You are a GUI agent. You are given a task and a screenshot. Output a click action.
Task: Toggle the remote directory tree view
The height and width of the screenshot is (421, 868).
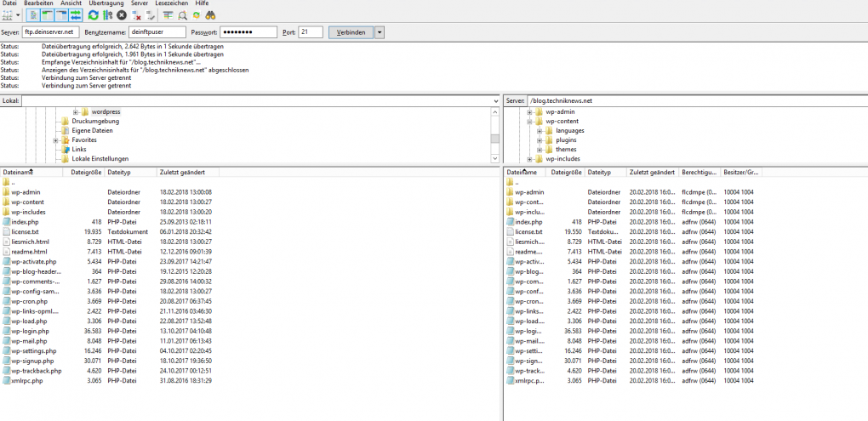[x=61, y=15]
